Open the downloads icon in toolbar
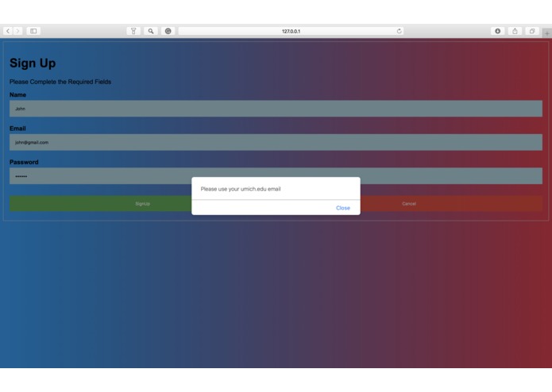 (498, 31)
